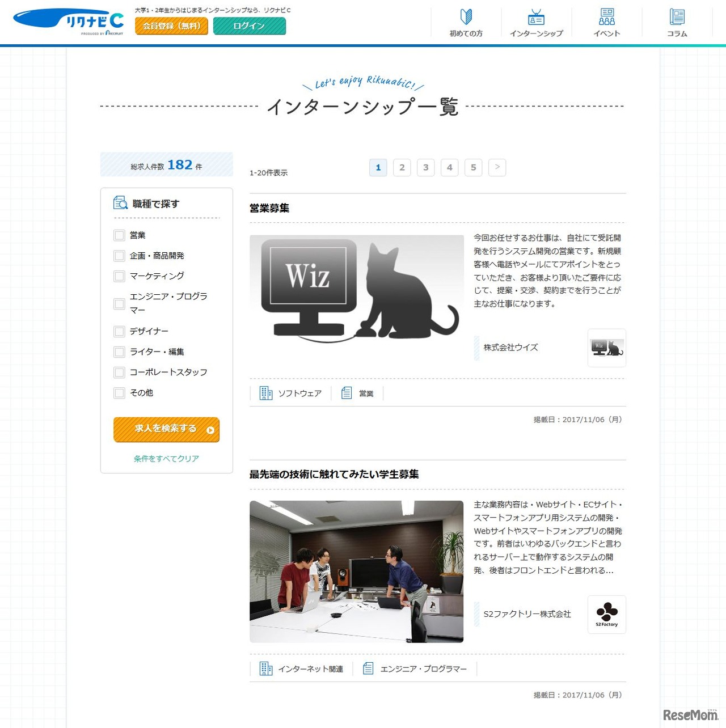Click the 最先端の技術に触れてみたい学生募集 heading
This screenshot has height=728, width=726.
334,474
